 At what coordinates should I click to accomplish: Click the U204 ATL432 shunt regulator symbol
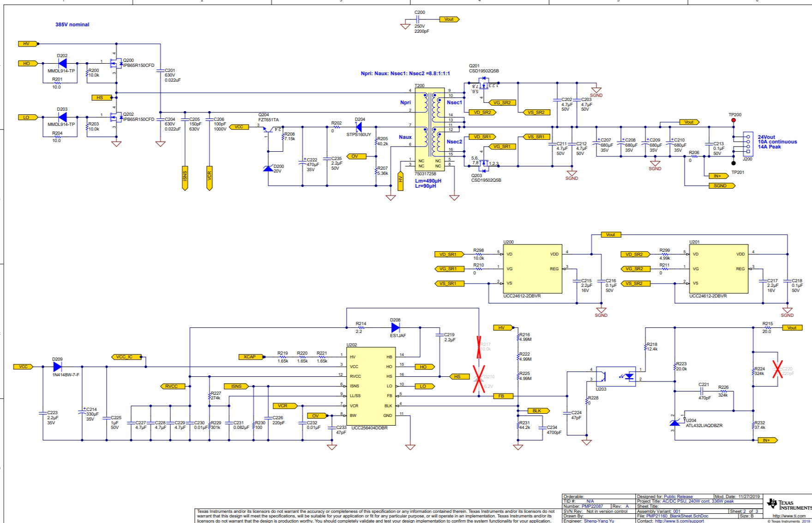675,422
